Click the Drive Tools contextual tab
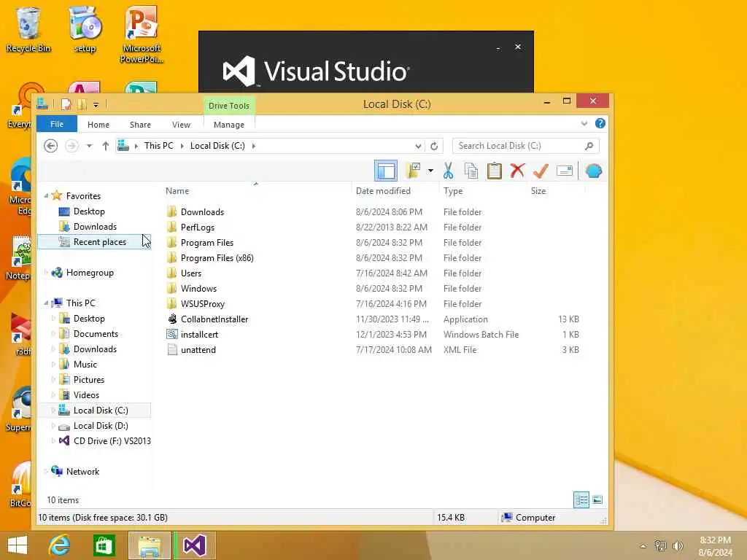 coord(229,105)
